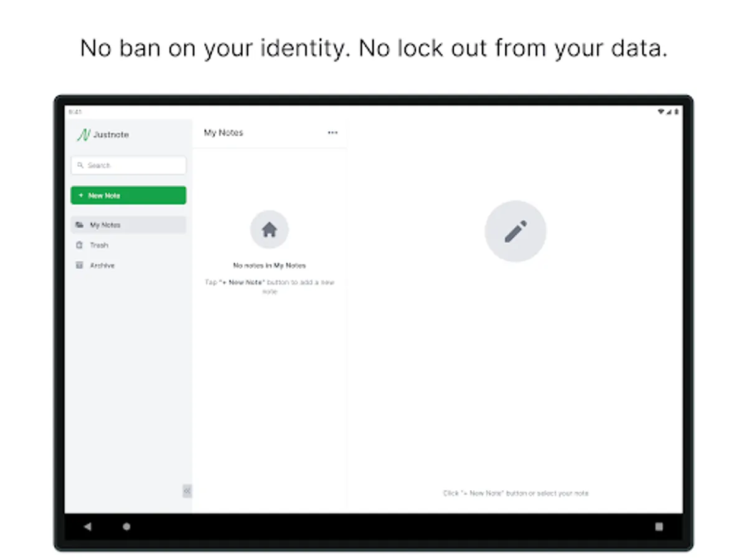Screen dimensions: 747x560
Task: Click the home icon in empty notes list
Action: click(269, 230)
